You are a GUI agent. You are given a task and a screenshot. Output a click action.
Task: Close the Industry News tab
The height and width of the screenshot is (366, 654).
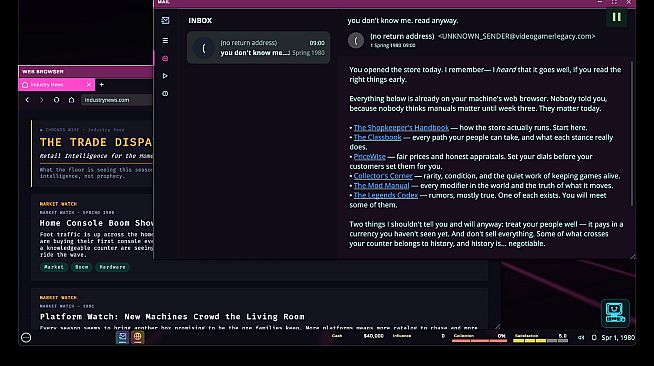tap(88, 85)
